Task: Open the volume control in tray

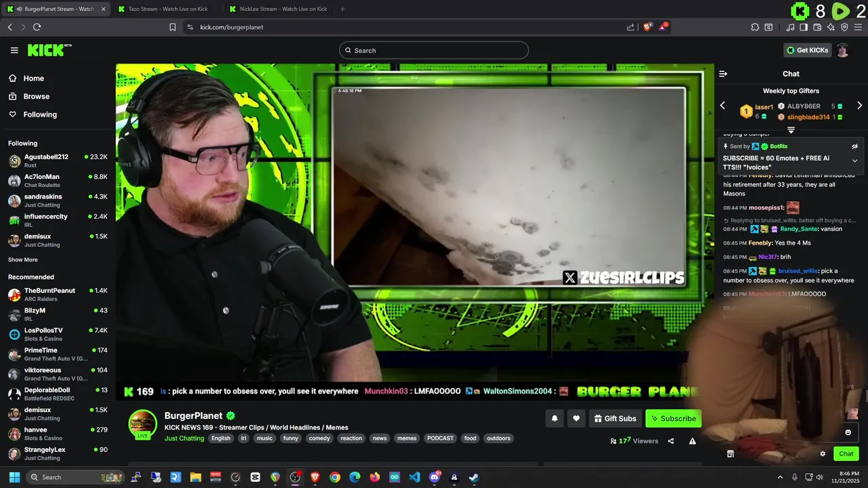Action: tap(819, 477)
